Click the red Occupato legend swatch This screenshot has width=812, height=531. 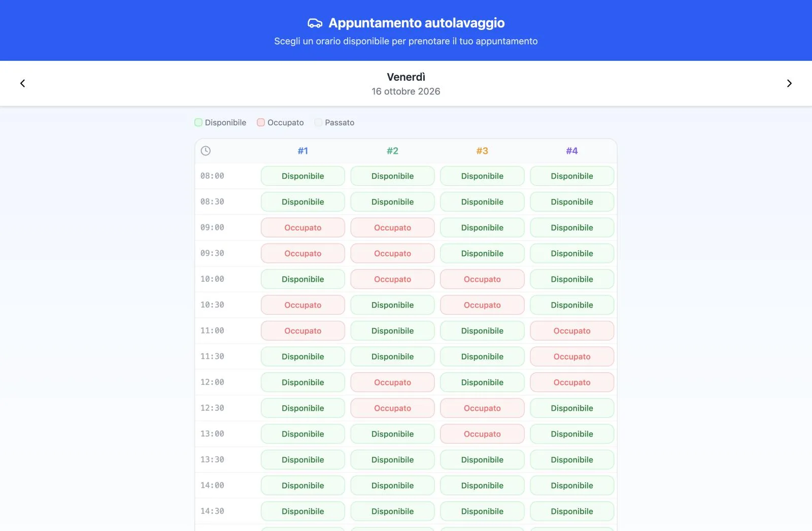261,122
